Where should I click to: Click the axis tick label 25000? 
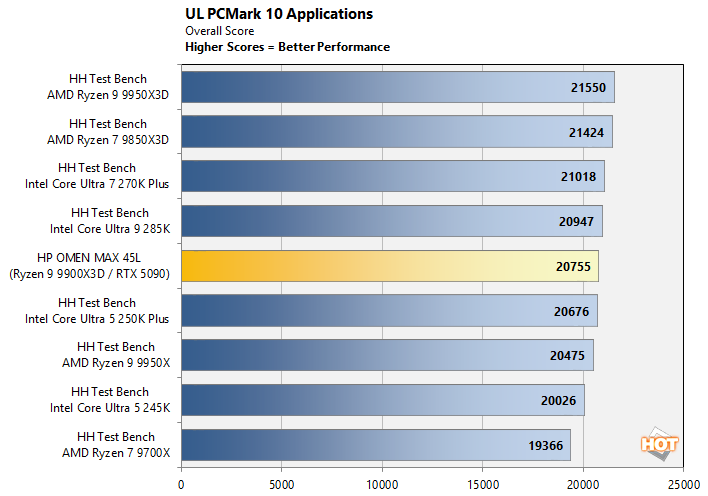684,485
